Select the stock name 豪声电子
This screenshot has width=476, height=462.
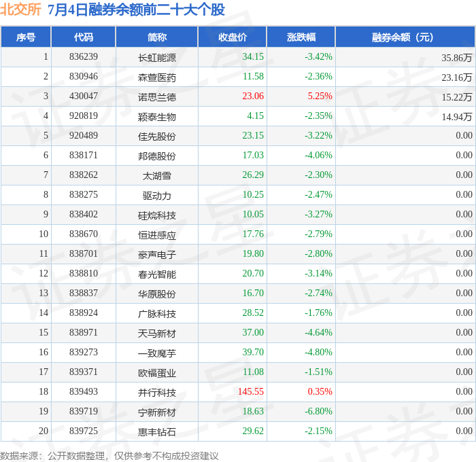coord(157,255)
